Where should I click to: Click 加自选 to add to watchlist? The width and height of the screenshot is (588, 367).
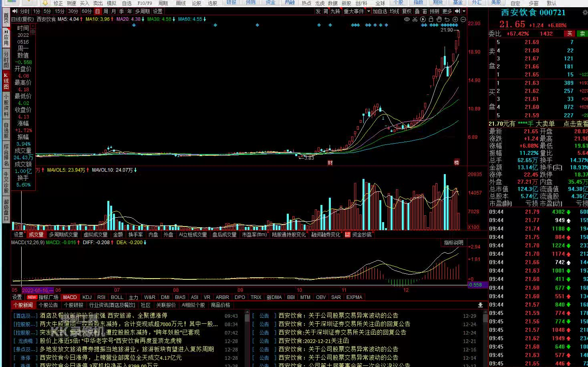(x=380, y=11)
